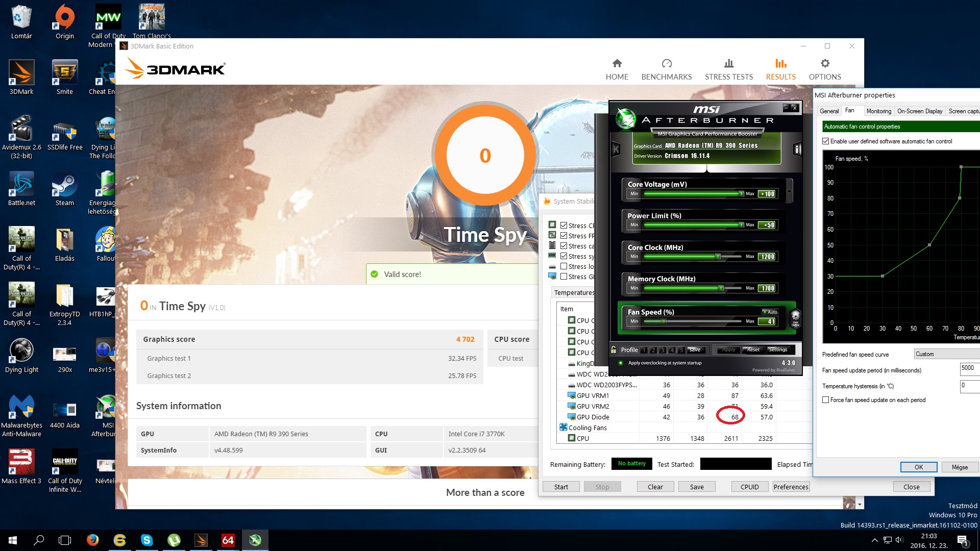Open Preferences in the System Stability Test

tap(791, 487)
